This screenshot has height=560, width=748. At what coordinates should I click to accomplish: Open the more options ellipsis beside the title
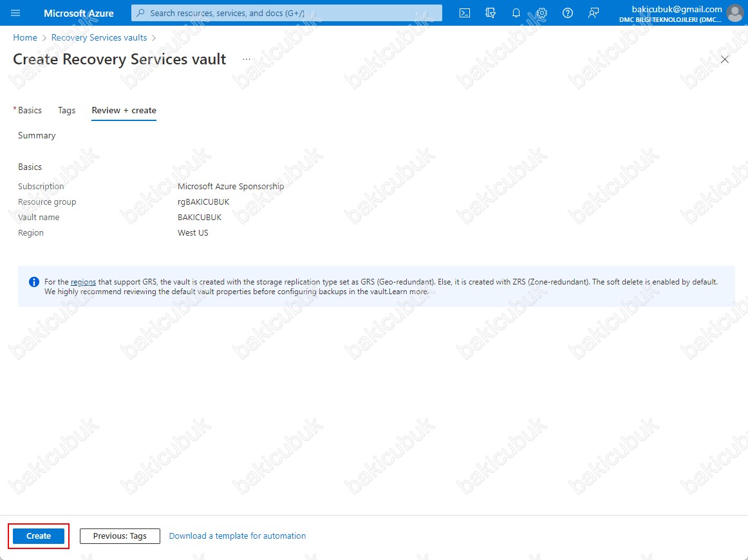click(246, 59)
